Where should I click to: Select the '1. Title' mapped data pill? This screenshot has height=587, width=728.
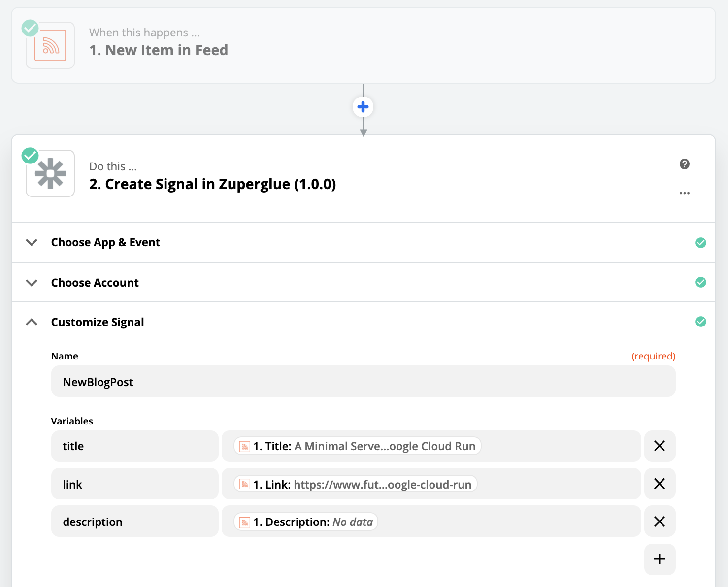tap(357, 446)
